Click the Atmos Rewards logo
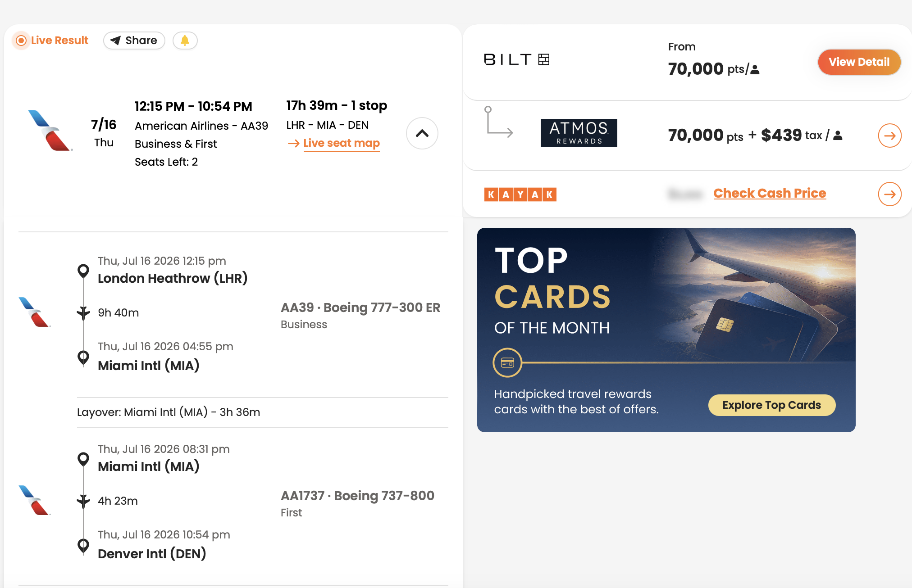 pyautogui.click(x=579, y=133)
